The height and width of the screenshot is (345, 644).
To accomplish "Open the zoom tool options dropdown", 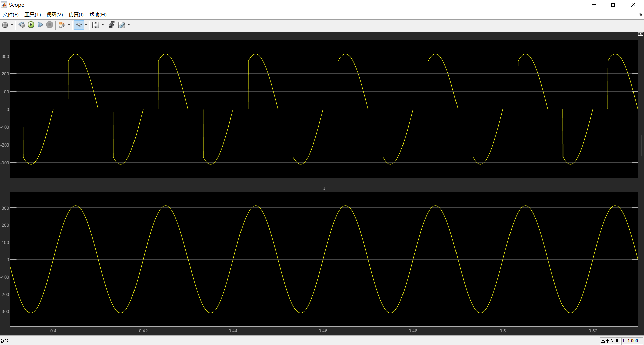I will (86, 25).
